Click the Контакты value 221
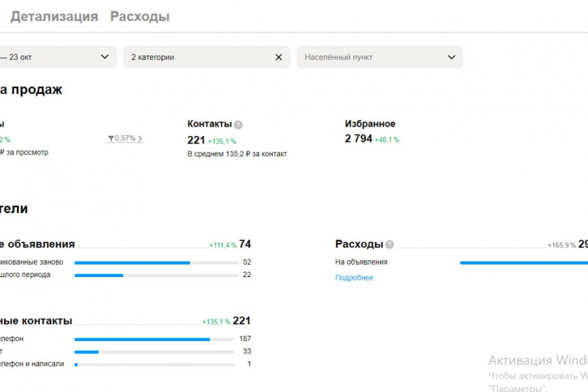Screen dimensions: 588x392 [x=196, y=140]
